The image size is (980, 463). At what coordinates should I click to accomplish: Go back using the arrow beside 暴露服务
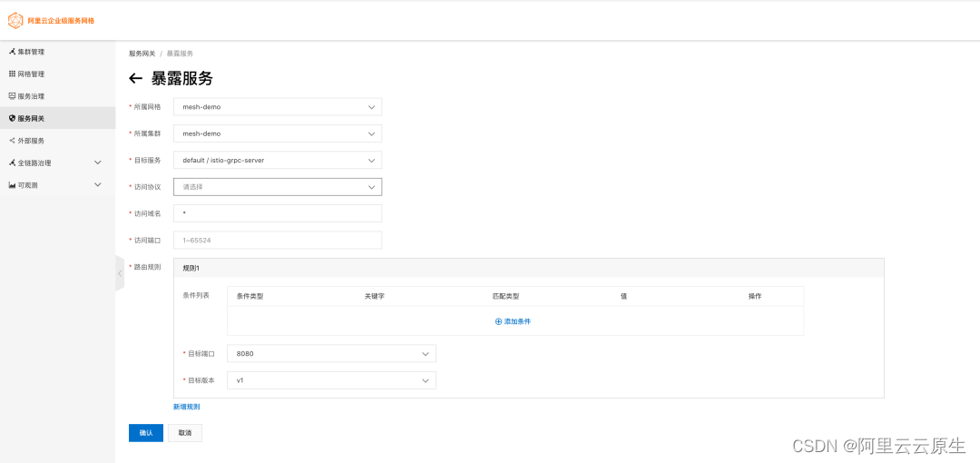(x=135, y=79)
